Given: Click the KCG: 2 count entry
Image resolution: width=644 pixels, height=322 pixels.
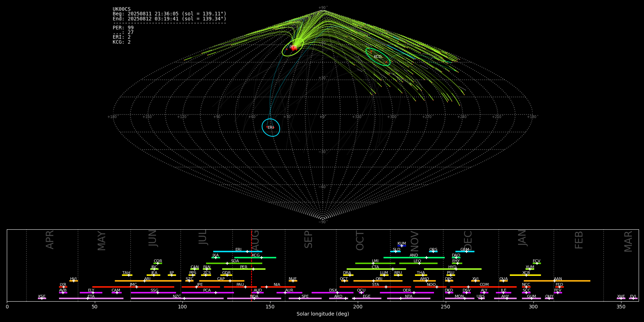Looking at the screenshot, I should (122, 42).
